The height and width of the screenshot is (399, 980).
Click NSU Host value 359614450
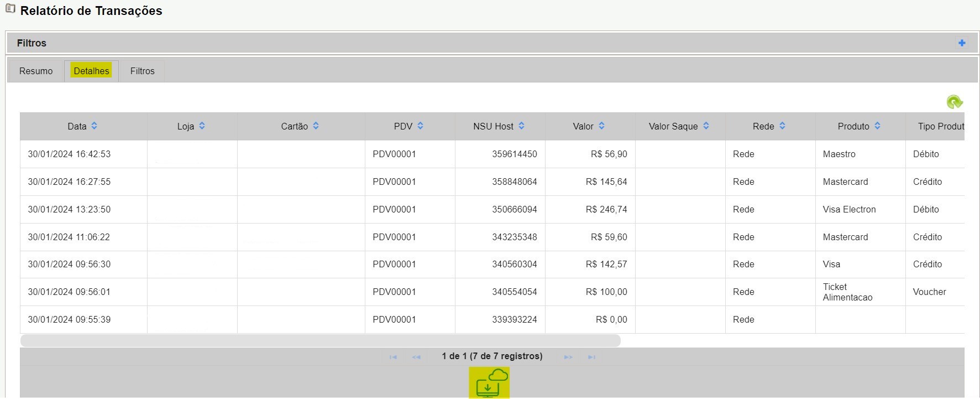515,154
